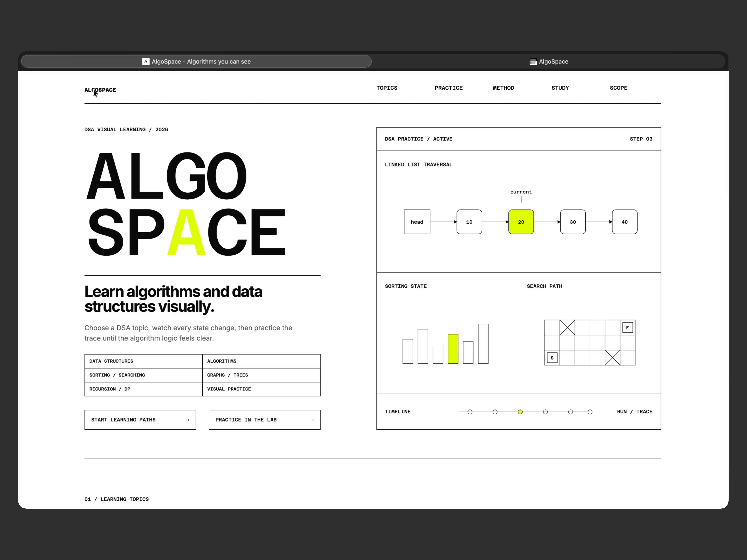The width and height of the screenshot is (747, 560).
Task: Click the highlighted yellow sorting bar
Action: click(453, 349)
